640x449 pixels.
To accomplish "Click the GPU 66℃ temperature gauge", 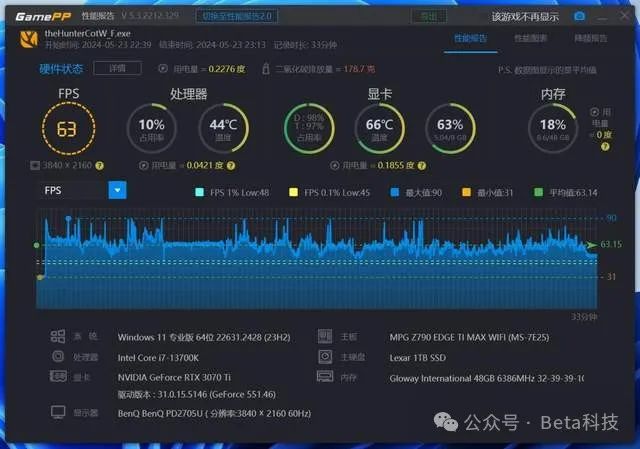I will (x=380, y=129).
